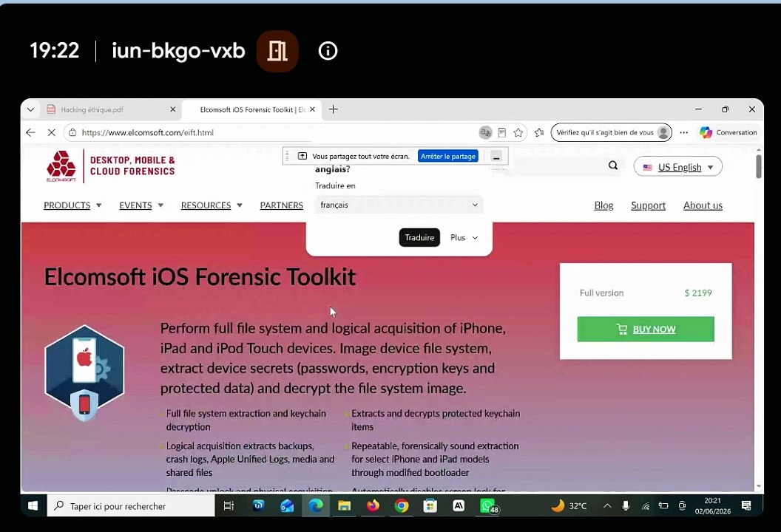Close the Elcomsoft iOS Forensic Toolkit tab
781x532 pixels.
(x=312, y=109)
